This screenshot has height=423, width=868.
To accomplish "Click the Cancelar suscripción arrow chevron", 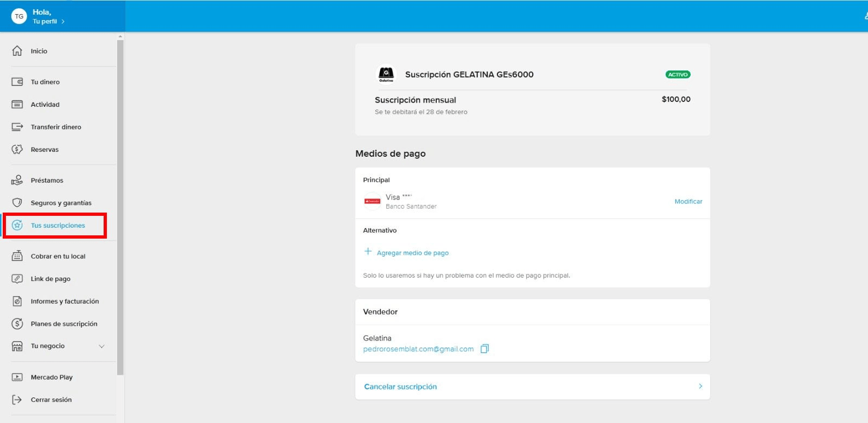I will tap(700, 386).
